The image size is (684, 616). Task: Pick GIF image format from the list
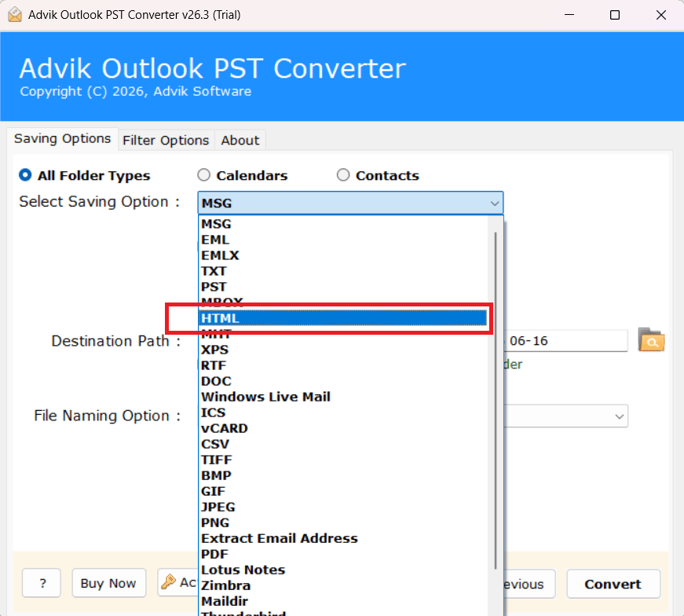click(x=343, y=491)
